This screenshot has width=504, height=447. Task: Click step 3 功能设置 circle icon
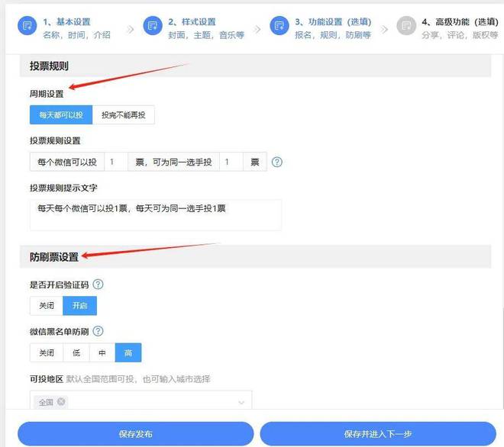point(279,26)
